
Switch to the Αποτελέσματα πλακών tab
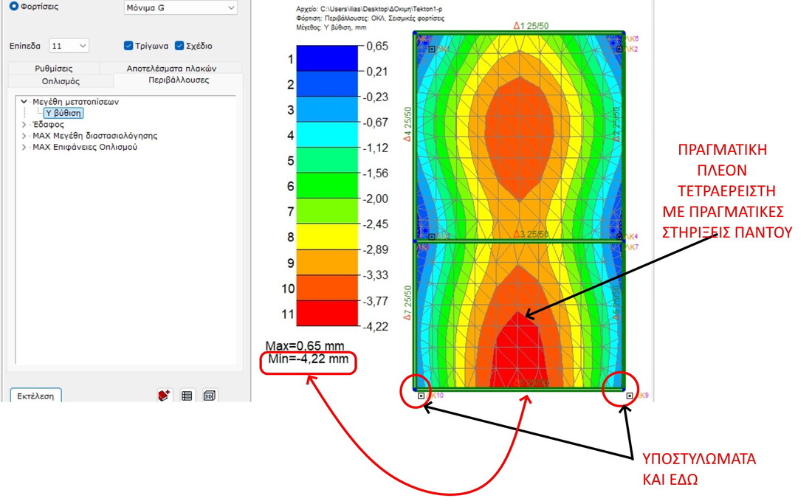(x=171, y=69)
